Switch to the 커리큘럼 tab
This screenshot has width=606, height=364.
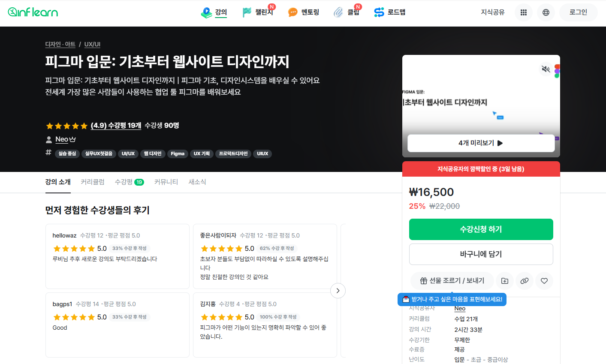click(x=93, y=182)
